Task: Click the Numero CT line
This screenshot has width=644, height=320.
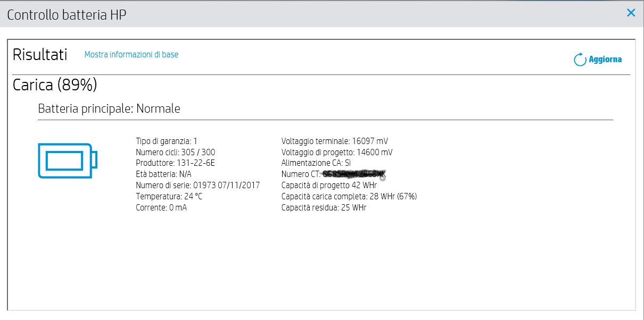Action: [x=334, y=174]
